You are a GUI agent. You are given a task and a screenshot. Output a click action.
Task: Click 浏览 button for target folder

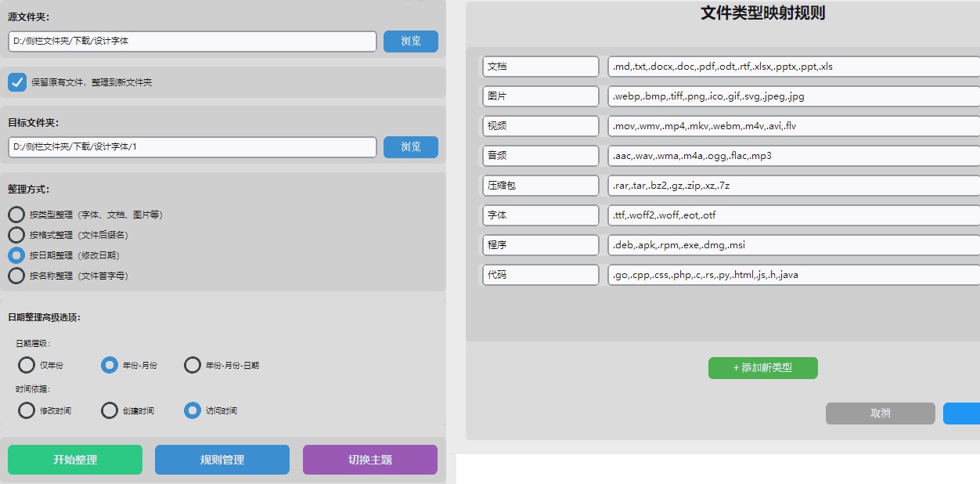point(410,147)
